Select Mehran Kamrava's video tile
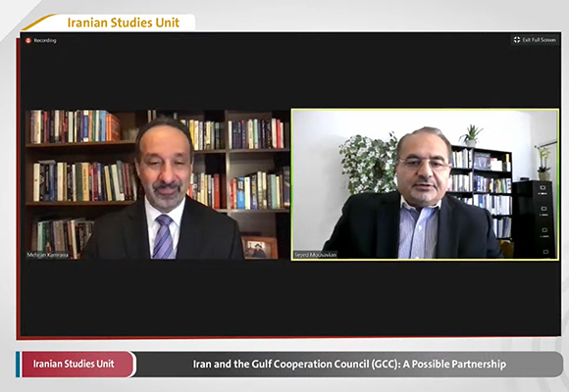The width and height of the screenshot is (569, 392). [158, 184]
